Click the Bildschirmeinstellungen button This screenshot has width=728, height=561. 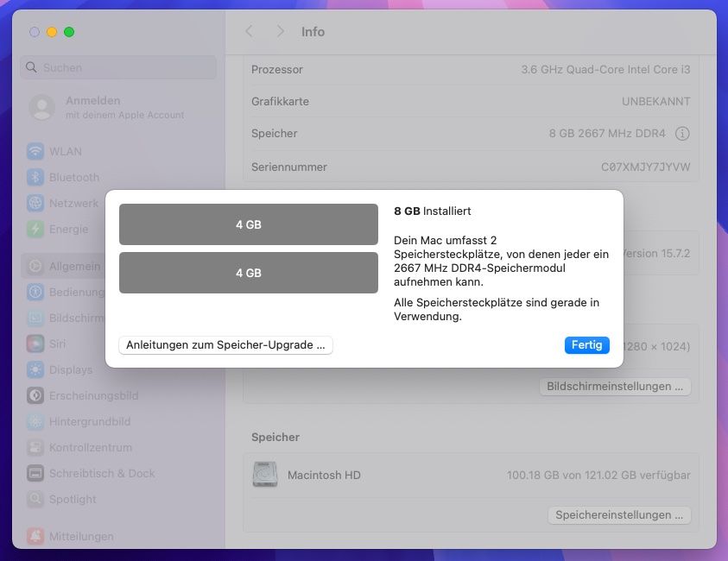pyautogui.click(x=615, y=387)
